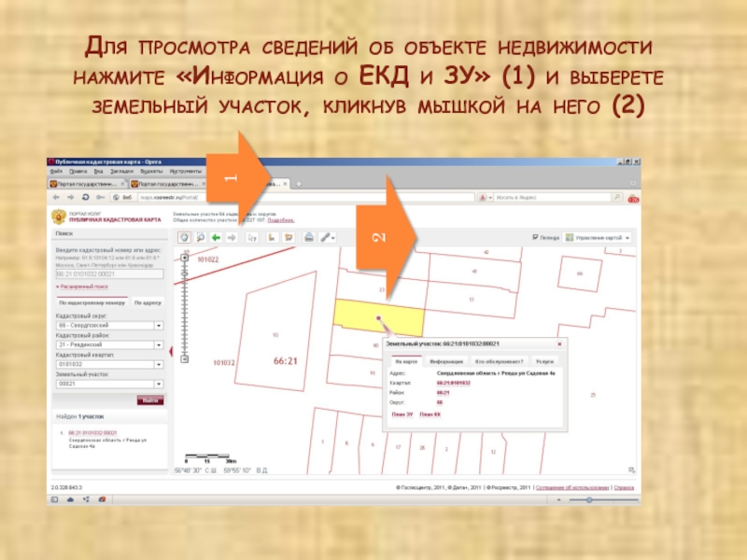747x560 pixels.
Task: Select the identify parcel information tool
Action: [x=252, y=237]
